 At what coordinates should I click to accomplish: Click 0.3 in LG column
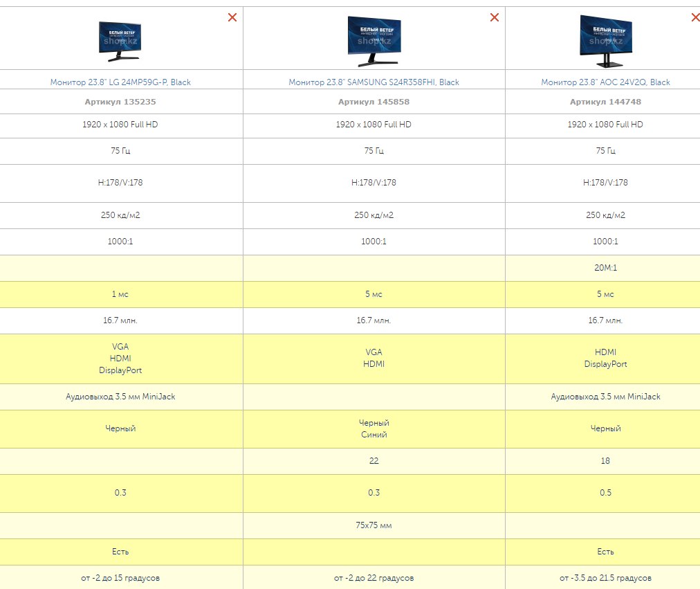(x=120, y=493)
